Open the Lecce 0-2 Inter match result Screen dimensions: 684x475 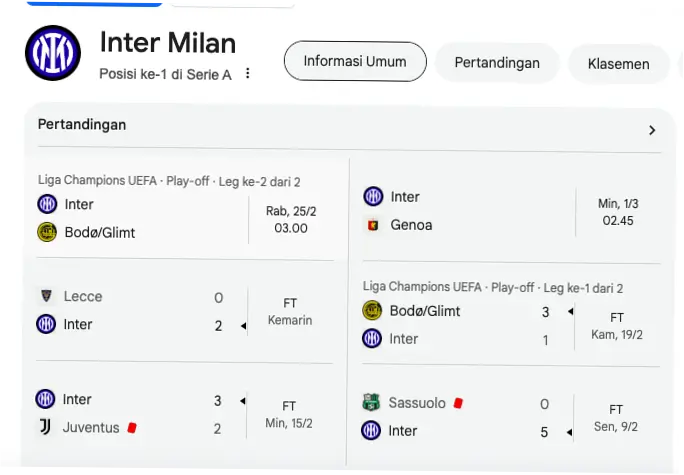click(180, 311)
